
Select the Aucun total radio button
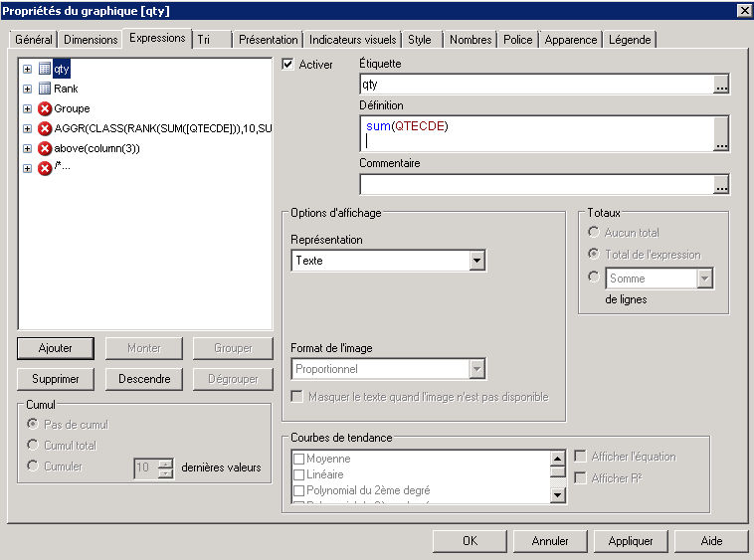click(x=594, y=232)
